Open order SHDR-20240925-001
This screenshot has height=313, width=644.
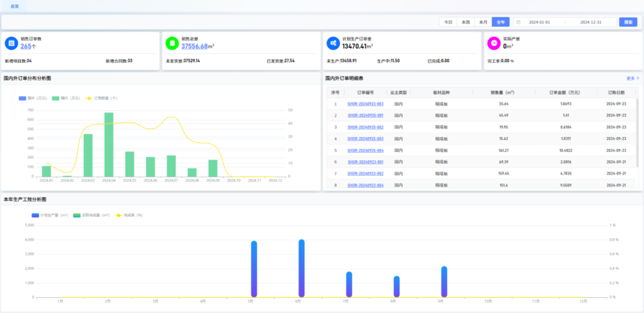[x=365, y=115]
